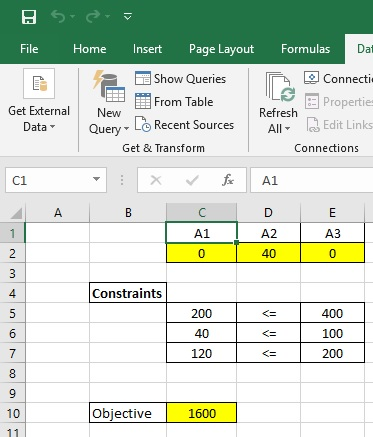This screenshot has height=437, width=373.
Task: Select cell with value 400
Action: [332, 313]
